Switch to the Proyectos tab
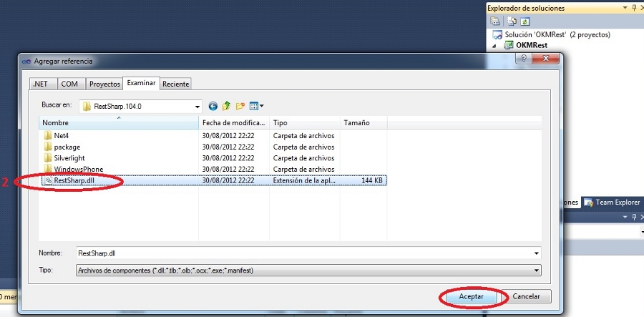The width and height of the screenshot is (644, 317). (x=104, y=84)
